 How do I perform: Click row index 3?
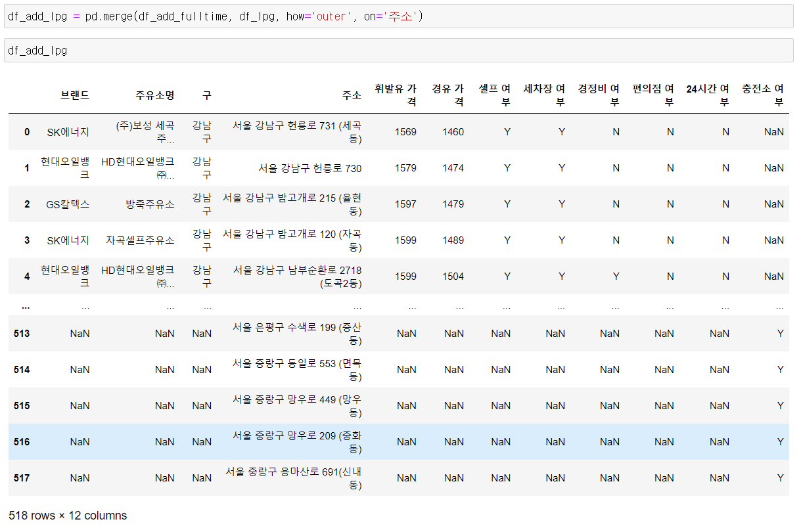27,240
